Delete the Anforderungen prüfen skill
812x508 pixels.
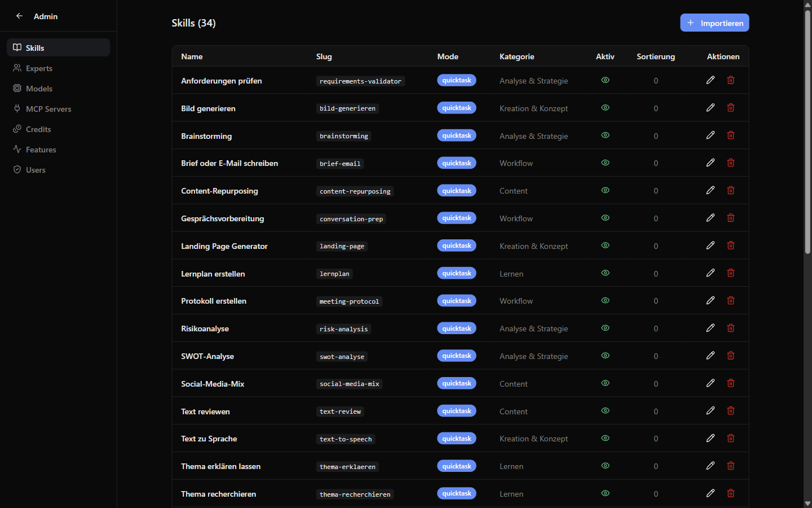pos(731,80)
